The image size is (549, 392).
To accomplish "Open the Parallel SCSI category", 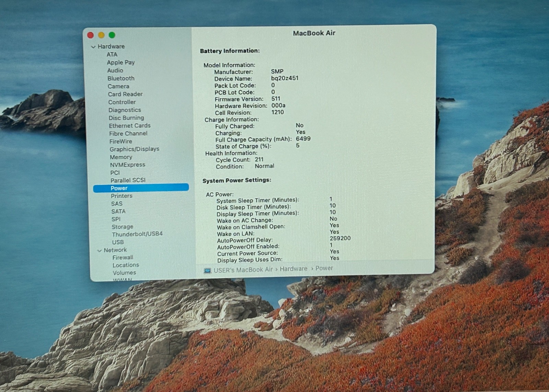I will 128,180.
